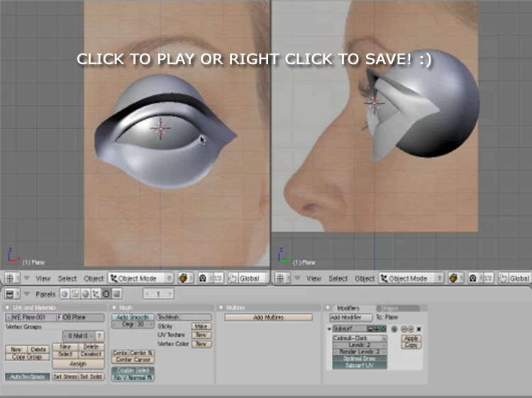Click the Object context icon in Panels header
The image size is (532, 398).
pos(94,294)
